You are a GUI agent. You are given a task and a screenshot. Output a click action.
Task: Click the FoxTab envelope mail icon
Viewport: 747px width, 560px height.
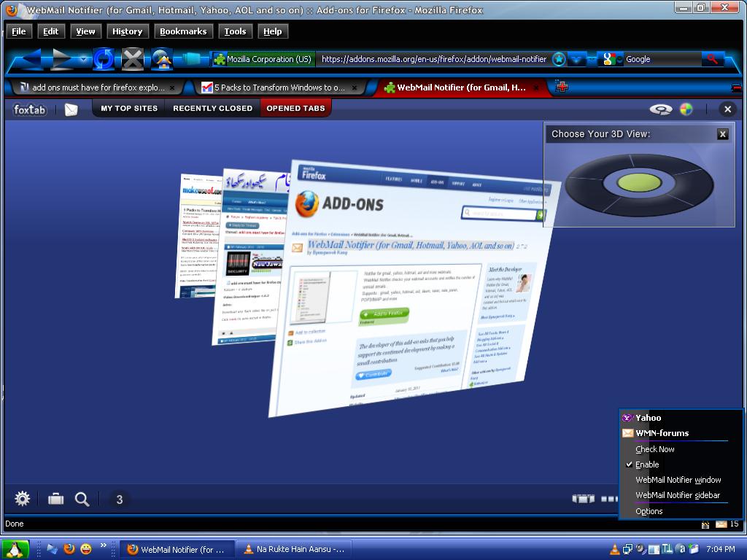click(71, 109)
